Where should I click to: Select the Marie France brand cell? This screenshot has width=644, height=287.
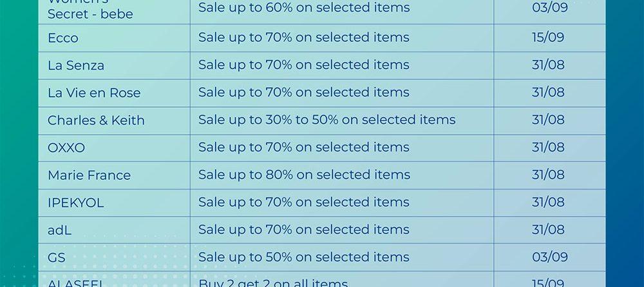[x=89, y=175]
